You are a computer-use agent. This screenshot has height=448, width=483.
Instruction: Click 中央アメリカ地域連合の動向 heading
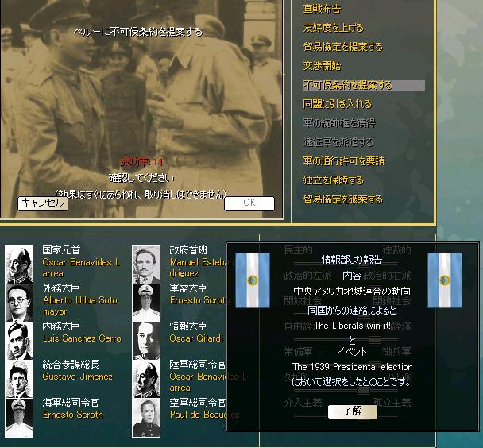click(x=352, y=292)
